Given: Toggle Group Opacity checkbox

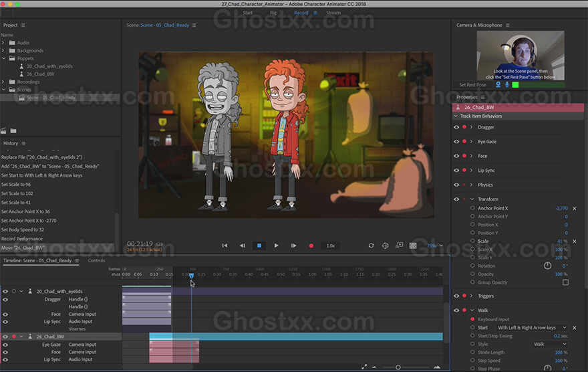Looking at the screenshot, I should point(565,282).
